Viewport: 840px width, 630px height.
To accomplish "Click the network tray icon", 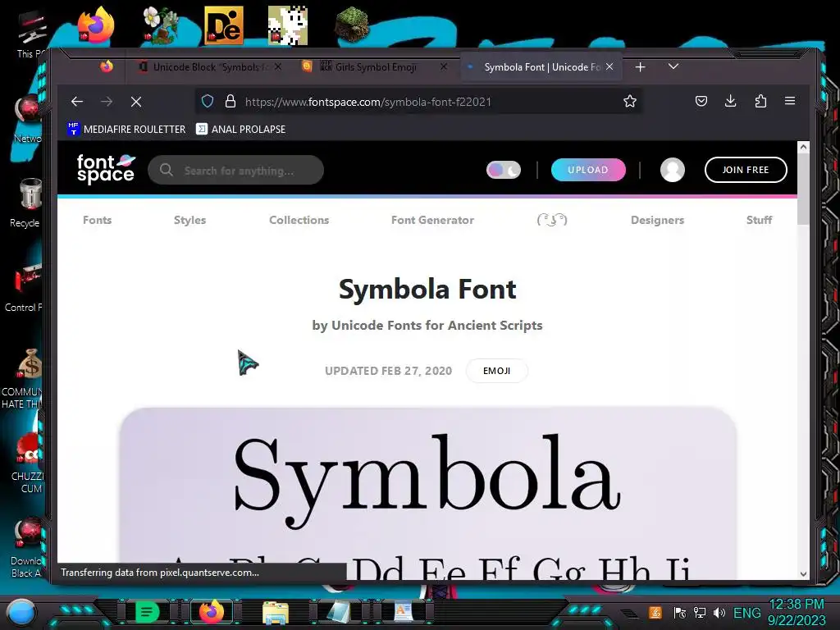I will tap(699, 612).
